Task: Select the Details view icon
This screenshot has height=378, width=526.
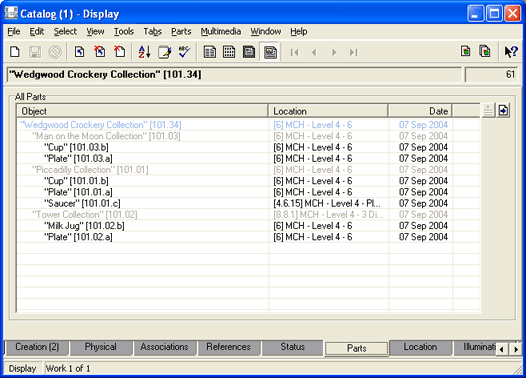Action: pyautogui.click(x=270, y=52)
